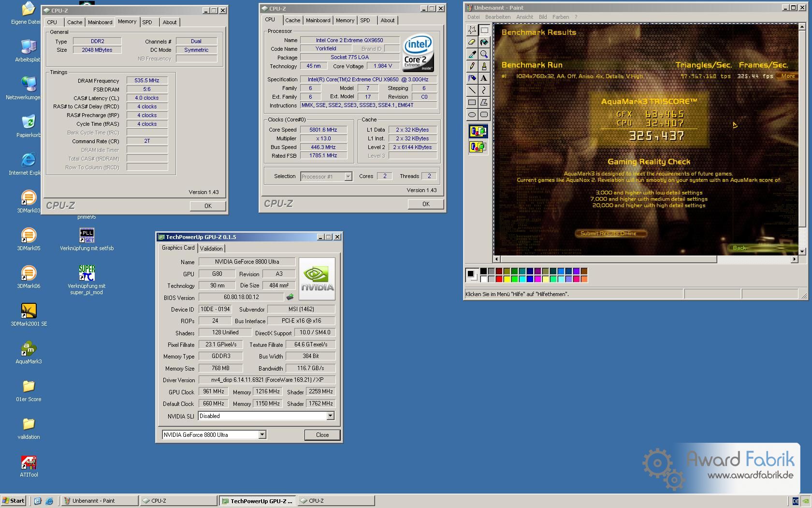Enable opaque selection mode in Paint
Image resolution: width=812 pixels, height=508 pixels.
tap(478, 131)
